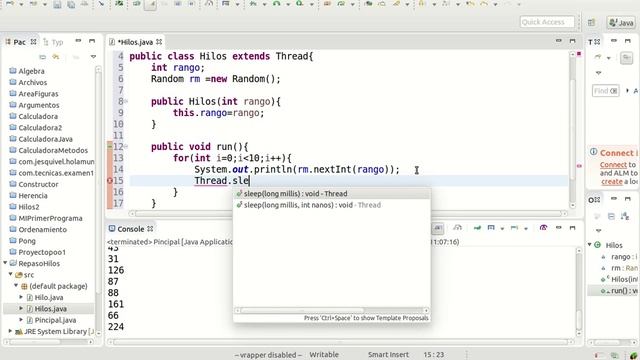Collapse the RepasoHilos project node
The image size is (640, 360).
pyautogui.click(x=5, y=263)
